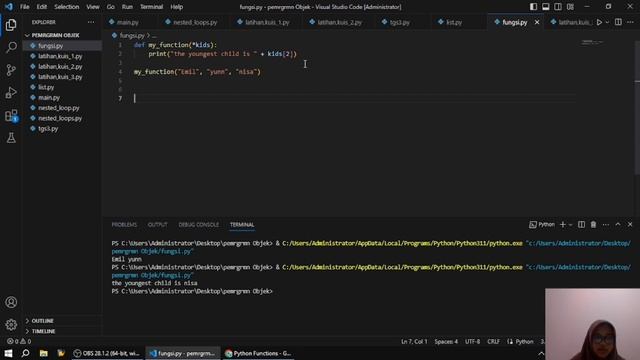Toggle secondary side bar layout icon
Image resolution: width=640 pixels, height=360 pixels.
click(558, 7)
